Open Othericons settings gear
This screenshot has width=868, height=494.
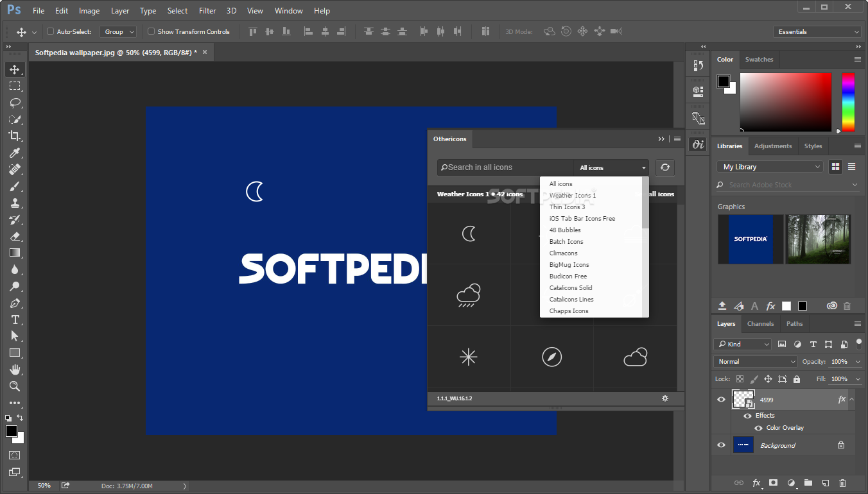pyautogui.click(x=665, y=398)
